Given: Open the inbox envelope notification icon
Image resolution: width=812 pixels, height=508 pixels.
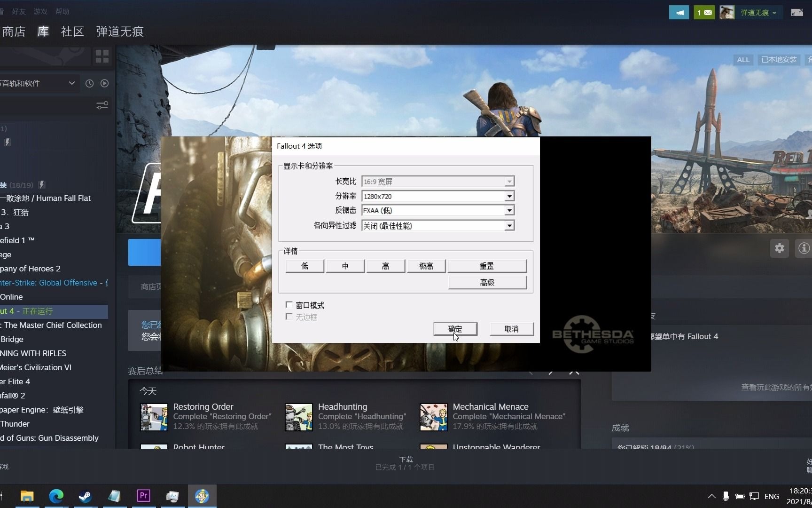Looking at the screenshot, I should pyautogui.click(x=704, y=13).
